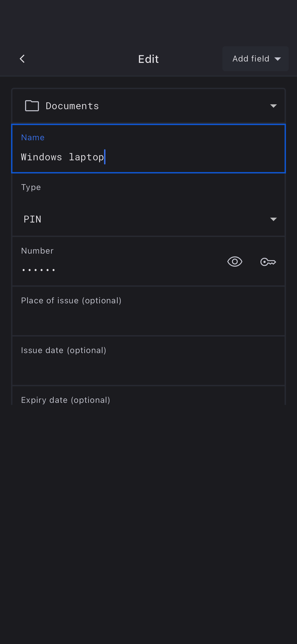Click the blue Name label
The width and height of the screenshot is (297, 644).
33,138
